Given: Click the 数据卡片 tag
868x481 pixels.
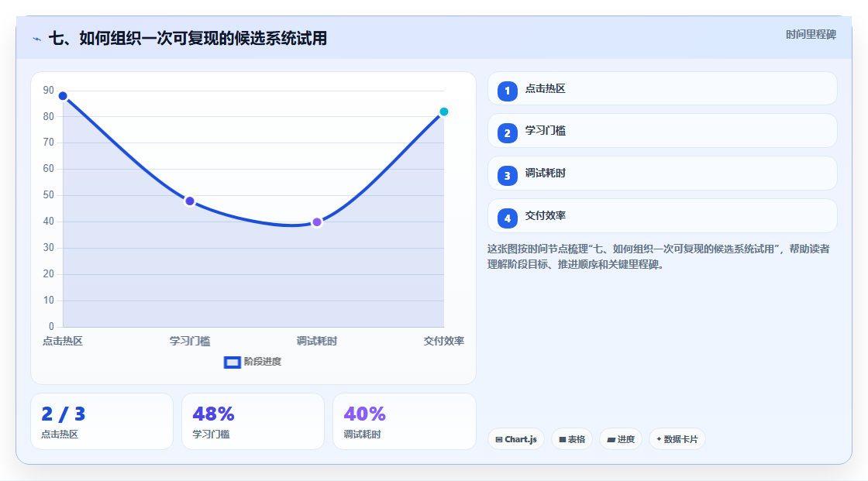Looking at the screenshot, I should (677, 439).
